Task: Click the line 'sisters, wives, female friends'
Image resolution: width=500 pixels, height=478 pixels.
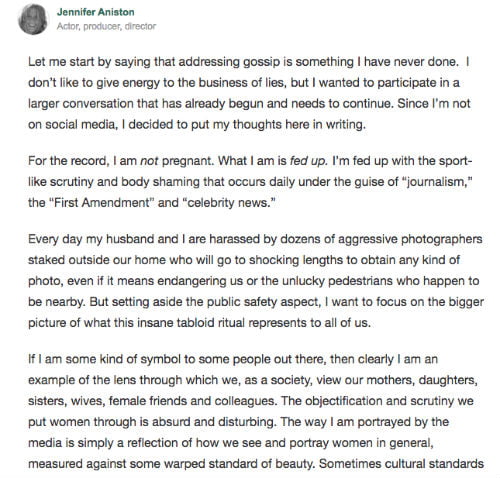Action: (x=251, y=401)
